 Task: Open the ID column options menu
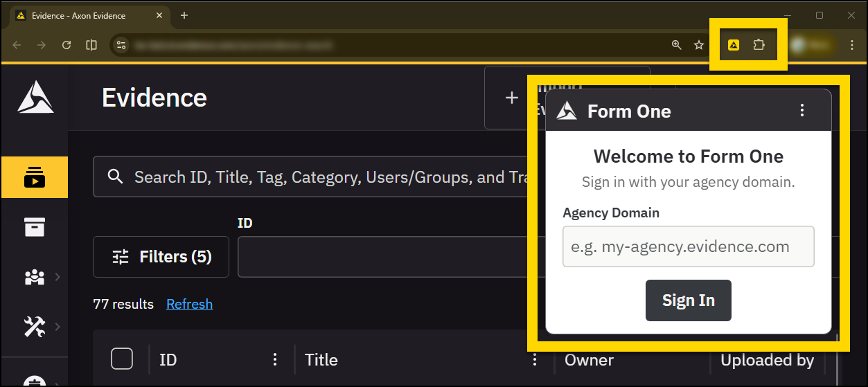pos(275,359)
